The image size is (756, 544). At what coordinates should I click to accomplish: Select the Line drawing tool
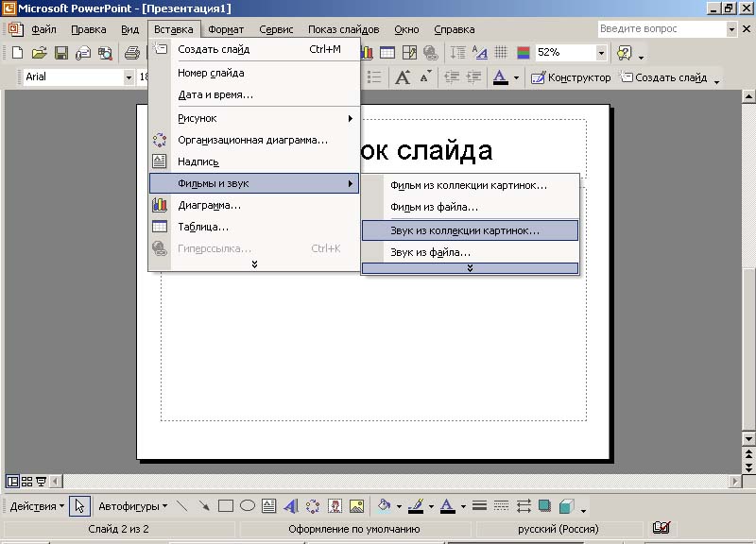click(181, 506)
